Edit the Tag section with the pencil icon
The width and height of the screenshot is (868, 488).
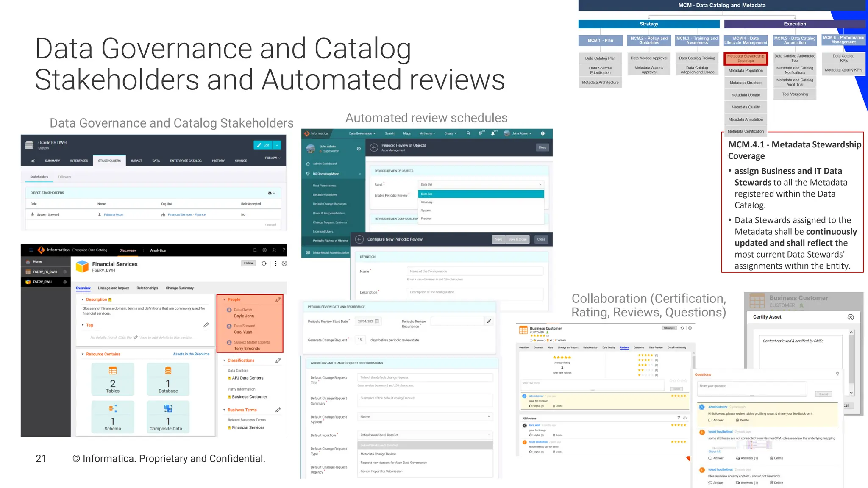coord(206,325)
